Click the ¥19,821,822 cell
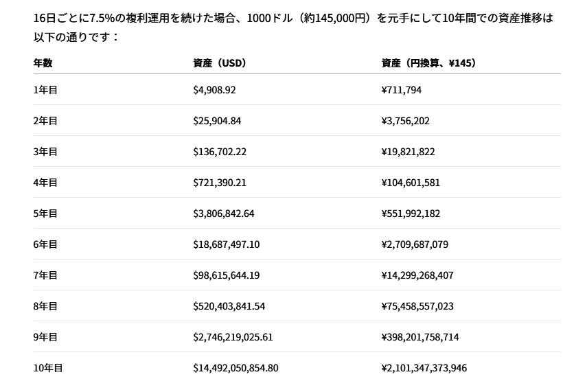Image resolution: width=563 pixels, height=392 pixels. (x=408, y=152)
